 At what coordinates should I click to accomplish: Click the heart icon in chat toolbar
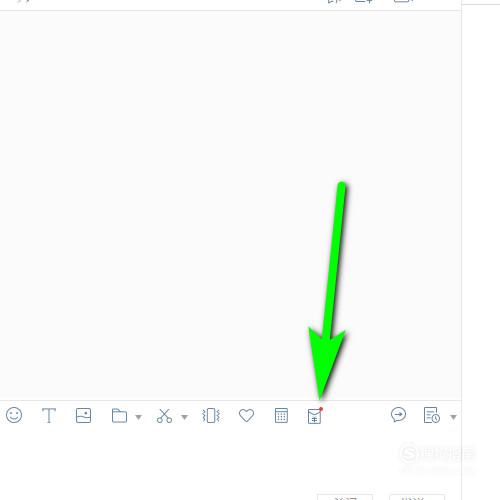point(246,415)
